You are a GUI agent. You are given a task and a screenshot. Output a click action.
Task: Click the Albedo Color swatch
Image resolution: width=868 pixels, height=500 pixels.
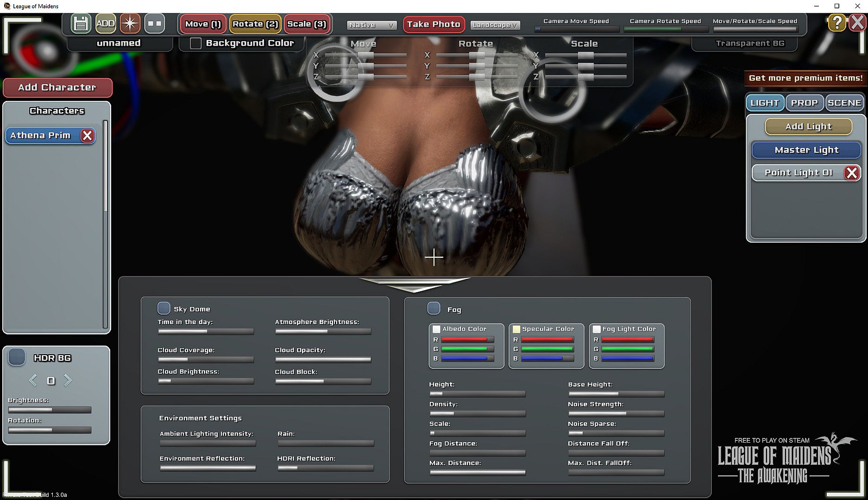click(436, 329)
